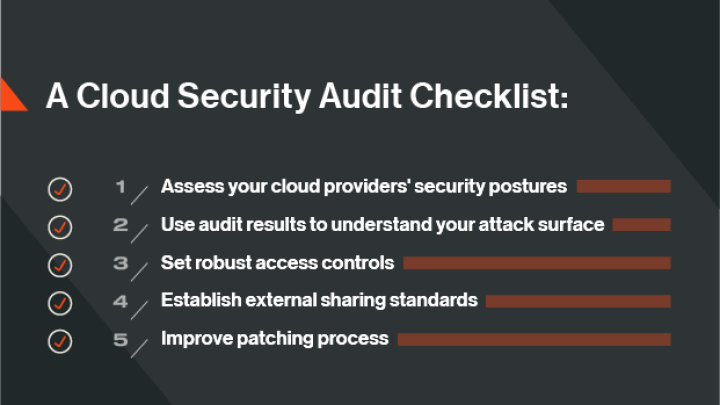Click the 'A Cloud Security Audit Checklist:' heading
720x405 pixels.
tap(307, 96)
